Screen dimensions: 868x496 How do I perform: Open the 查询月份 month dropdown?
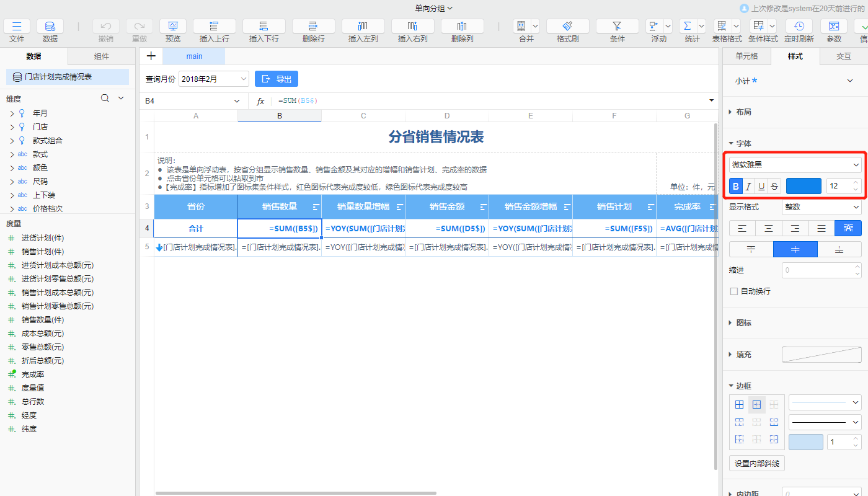214,79
